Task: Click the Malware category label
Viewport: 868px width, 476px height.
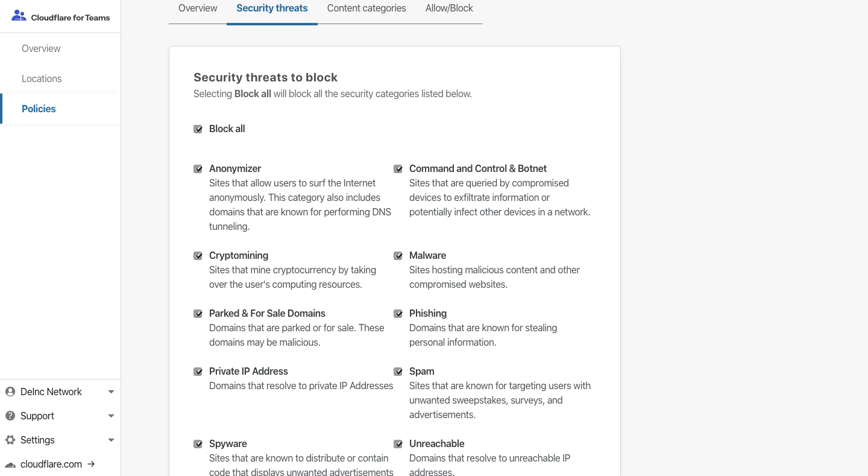Action: point(428,256)
